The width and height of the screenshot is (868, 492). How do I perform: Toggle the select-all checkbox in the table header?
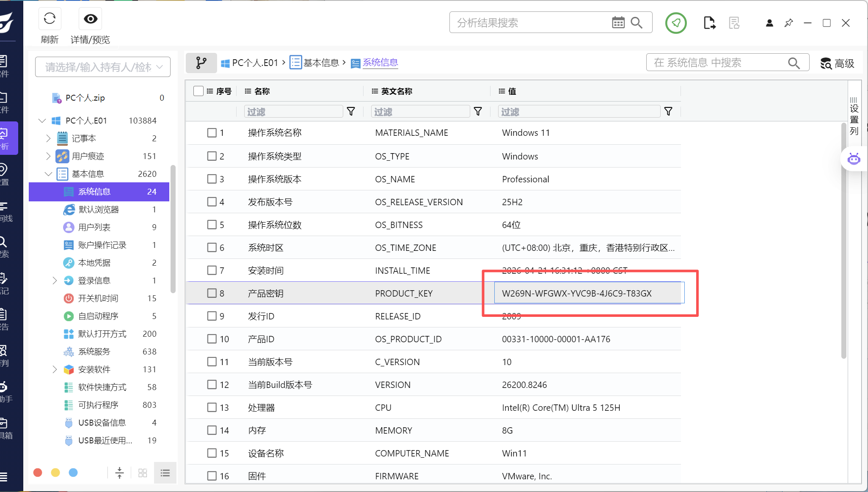(198, 91)
